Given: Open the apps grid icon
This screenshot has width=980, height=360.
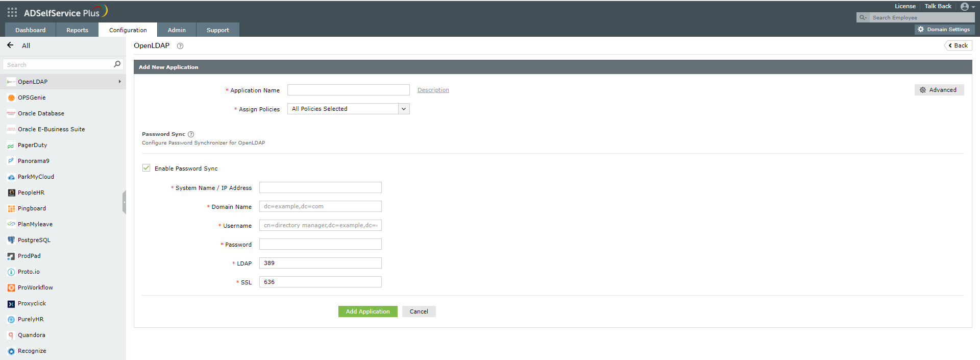Looking at the screenshot, I should click(x=12, y=12).
